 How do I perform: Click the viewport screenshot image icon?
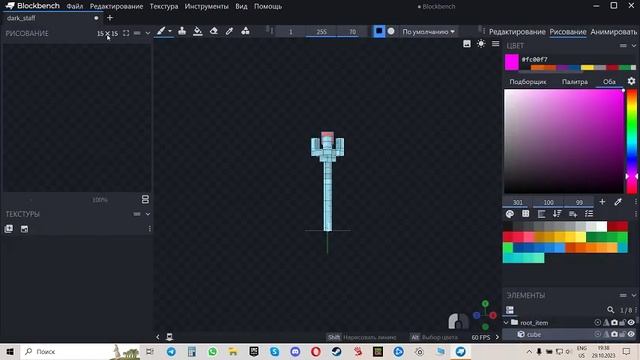[x=467, y=44]
